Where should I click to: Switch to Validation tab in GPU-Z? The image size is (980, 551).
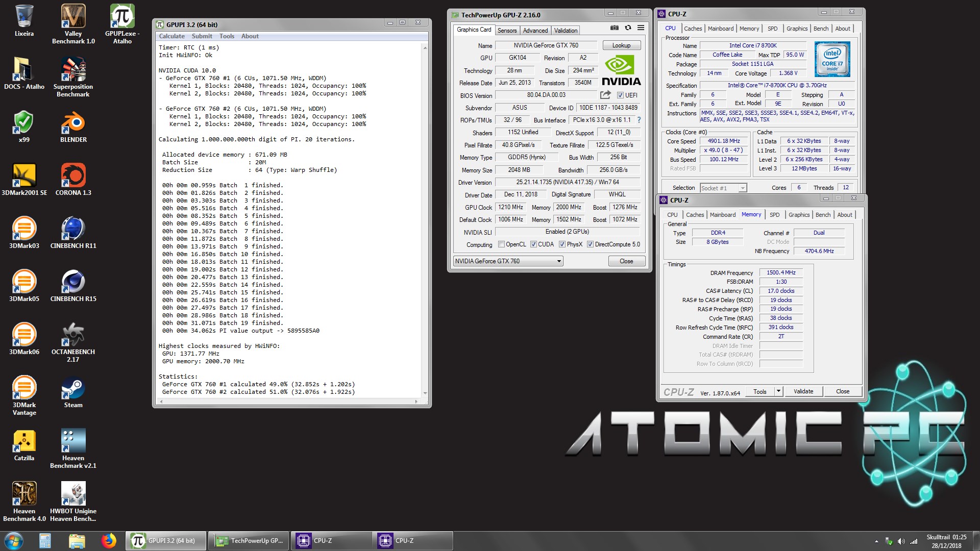point(566,31)
